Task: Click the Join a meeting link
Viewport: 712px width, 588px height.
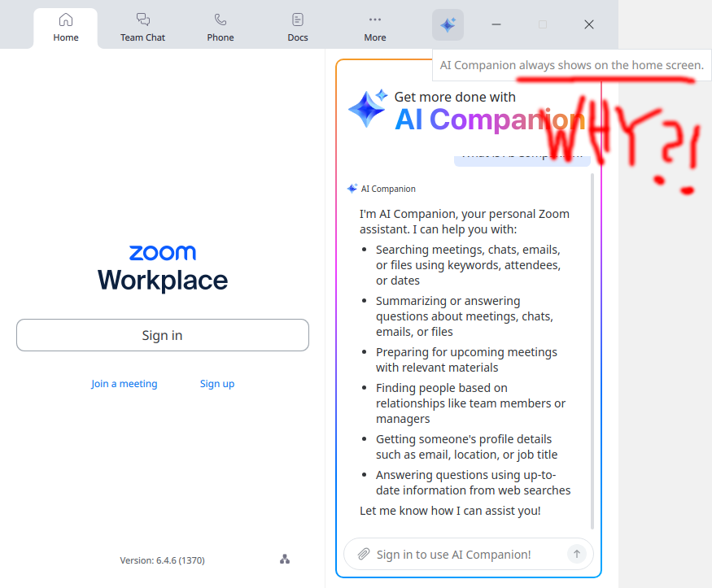Action: [124, 384]
